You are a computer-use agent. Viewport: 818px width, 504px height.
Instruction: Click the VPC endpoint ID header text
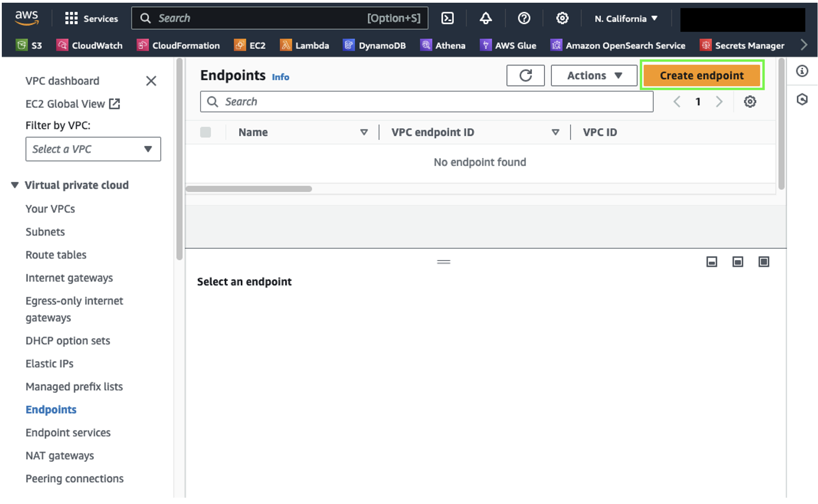[x=433, y=132]
